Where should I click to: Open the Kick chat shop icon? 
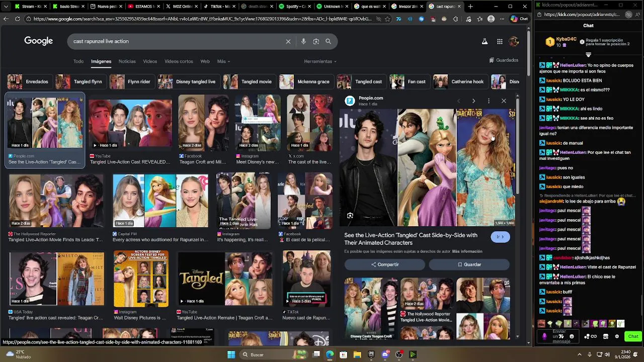click(606, 336)
